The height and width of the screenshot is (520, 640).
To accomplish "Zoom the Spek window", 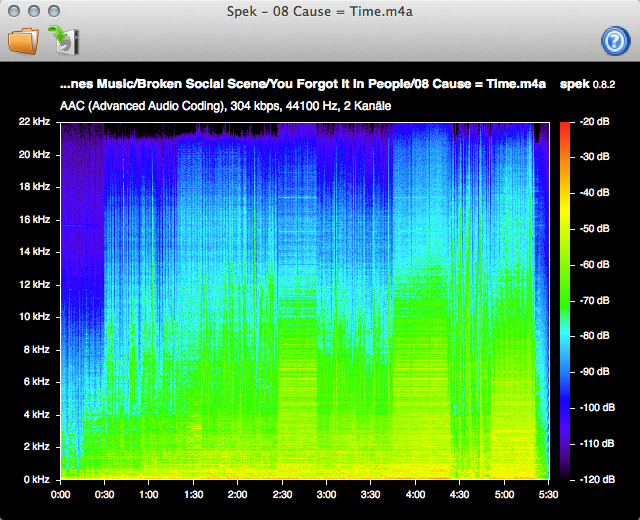I will (54, 11).
